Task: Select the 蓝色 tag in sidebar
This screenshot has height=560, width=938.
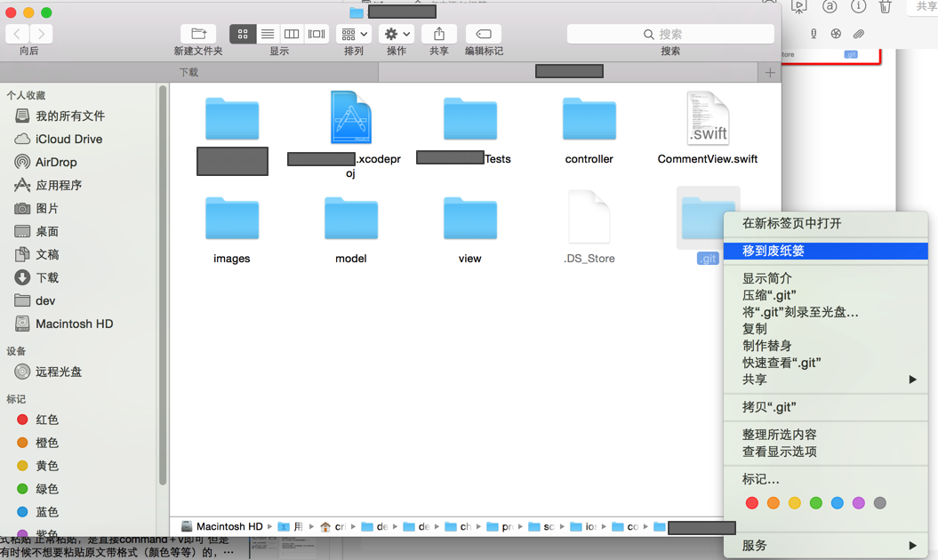Action: coord(37,512)
